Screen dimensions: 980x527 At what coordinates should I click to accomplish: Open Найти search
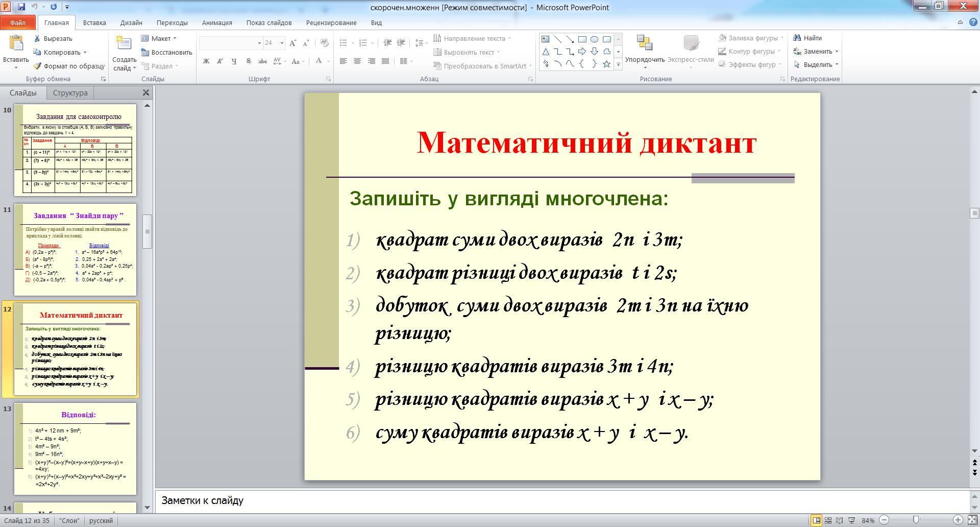(807, 38)
